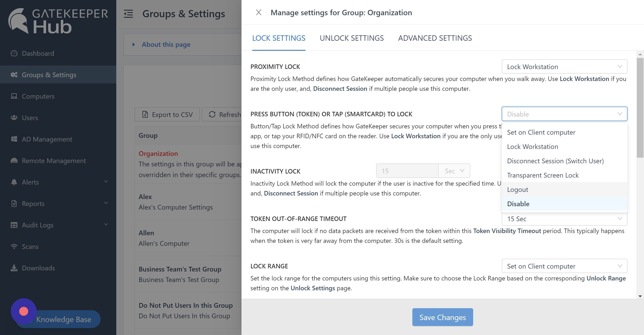Select the Do Not Put Users group
644x335 pixels.
click(188, 310)
